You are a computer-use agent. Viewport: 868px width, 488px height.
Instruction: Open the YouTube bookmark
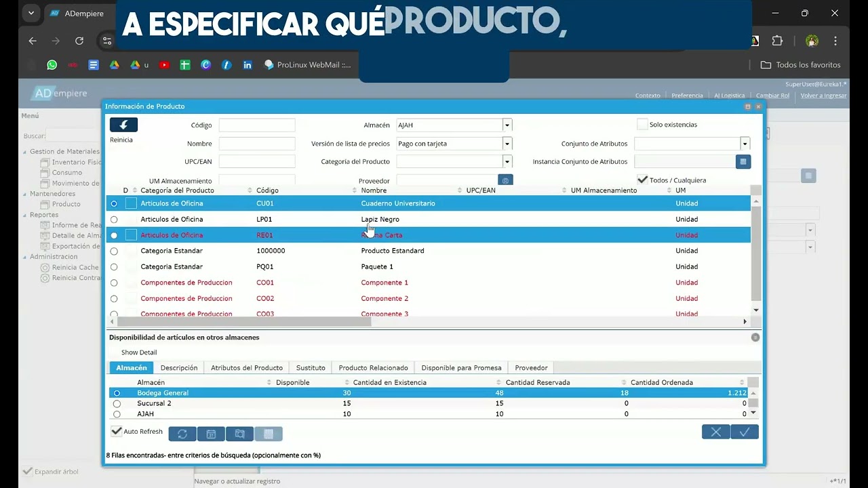(164, 65)
